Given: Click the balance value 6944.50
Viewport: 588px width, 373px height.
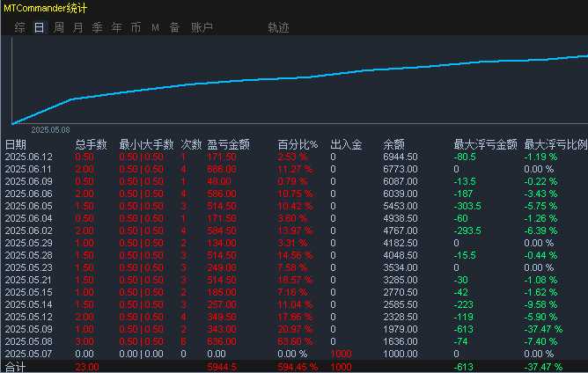Looking at the screenshot, I should tap(401, 157).
